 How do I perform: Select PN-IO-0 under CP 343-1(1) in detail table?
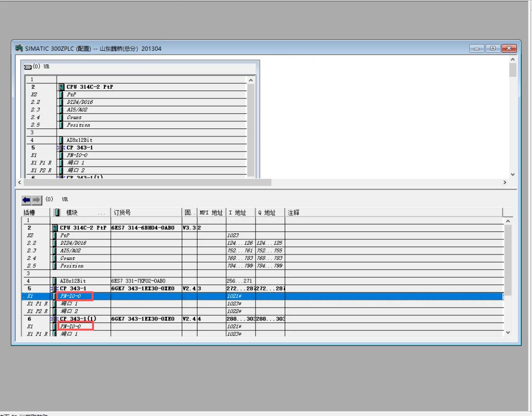[70, 326]
